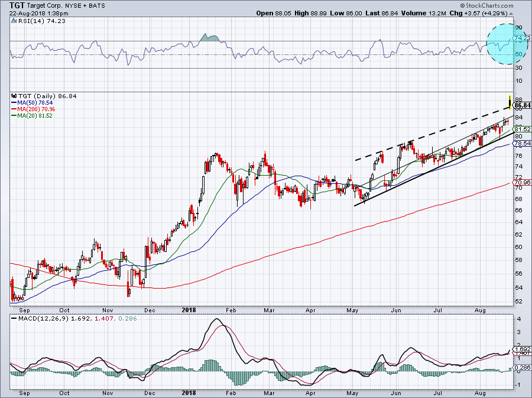The height and width of the screenshot is (398, 532).
Task: Click the Aug label under the MACD panel
Action: (480, 393)
